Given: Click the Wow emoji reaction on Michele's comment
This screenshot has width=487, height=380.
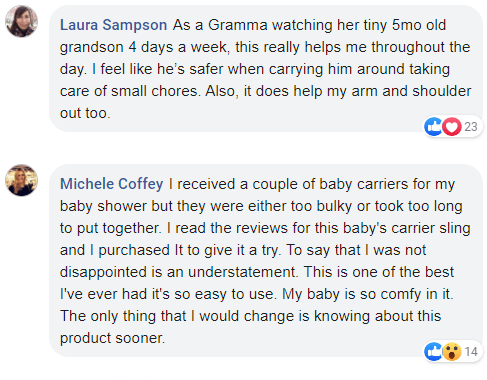Looking at the screenshot, I should coord(452,352).
